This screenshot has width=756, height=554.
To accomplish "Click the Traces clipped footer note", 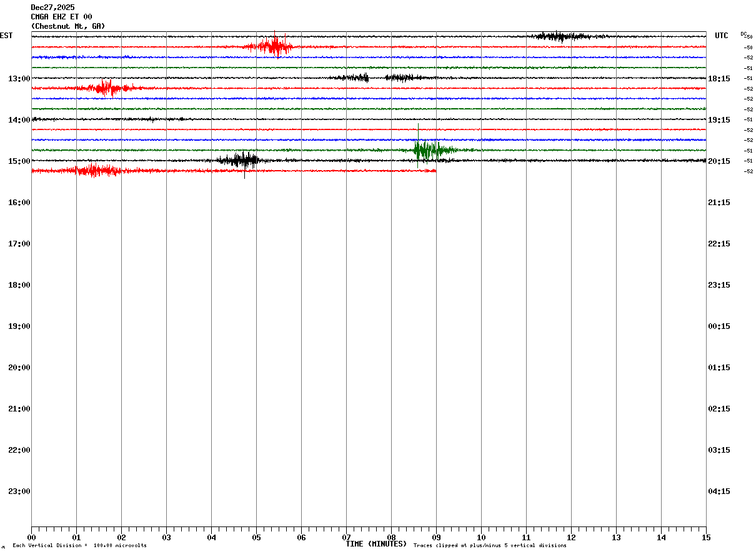I will (x=490, y=546).
